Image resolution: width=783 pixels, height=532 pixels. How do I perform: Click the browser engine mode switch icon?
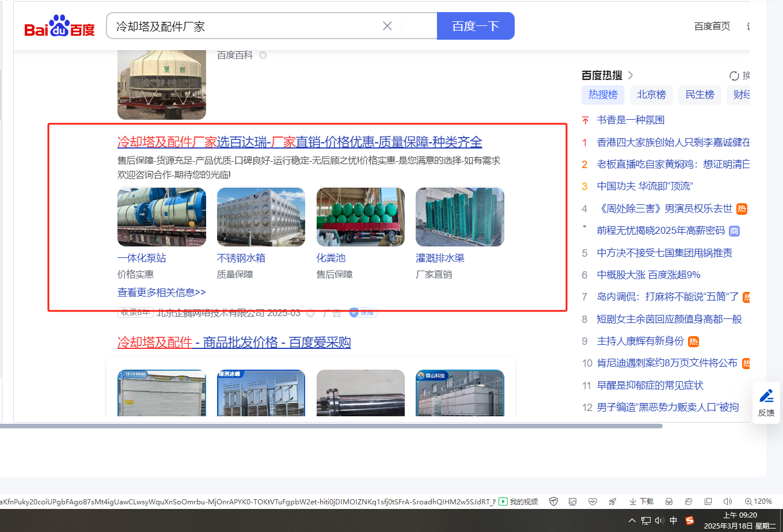689,501
